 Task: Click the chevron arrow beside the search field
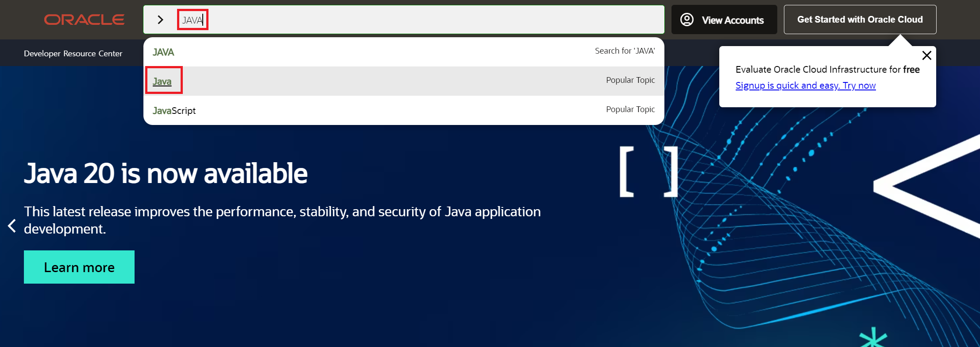[x=161, y=19]
